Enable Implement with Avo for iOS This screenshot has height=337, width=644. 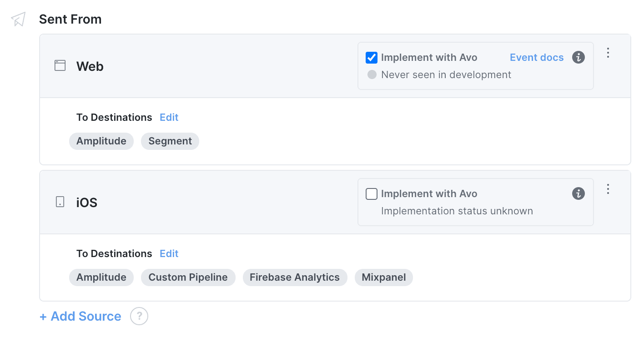pos(372,194)
